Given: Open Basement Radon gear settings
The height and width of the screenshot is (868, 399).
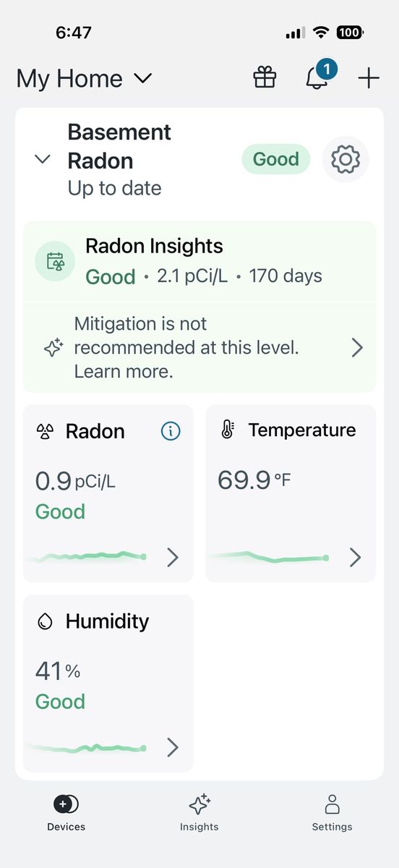Looking at the screenshot, I should 346,158.
